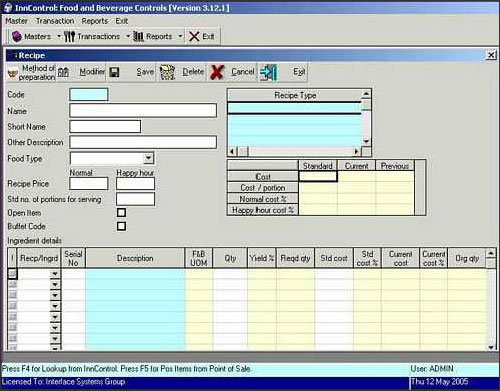Open the Reports menu in the menu bar
Image resolution: width=500 pixels, height=391 pixels.
pyautogui.click(x=95, y=21)
